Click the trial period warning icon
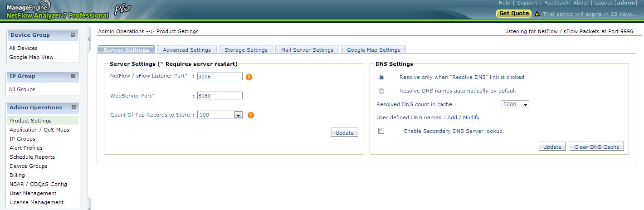The width and height of the screenshot is (644, 210). (537, 14)
